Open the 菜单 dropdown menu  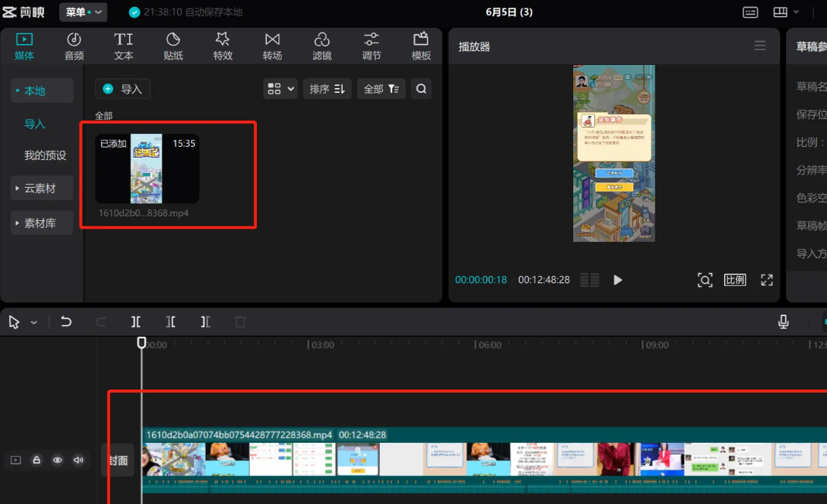pos(83,12)
